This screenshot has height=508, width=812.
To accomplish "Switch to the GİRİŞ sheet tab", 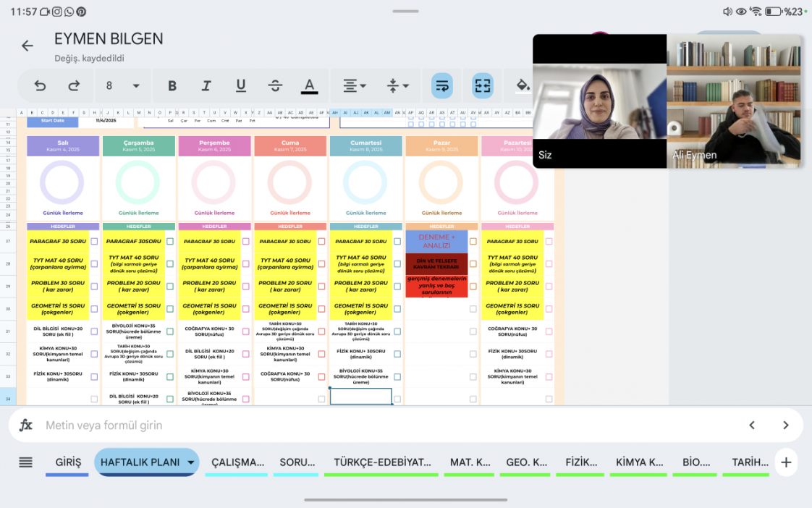I will [68, 462].
